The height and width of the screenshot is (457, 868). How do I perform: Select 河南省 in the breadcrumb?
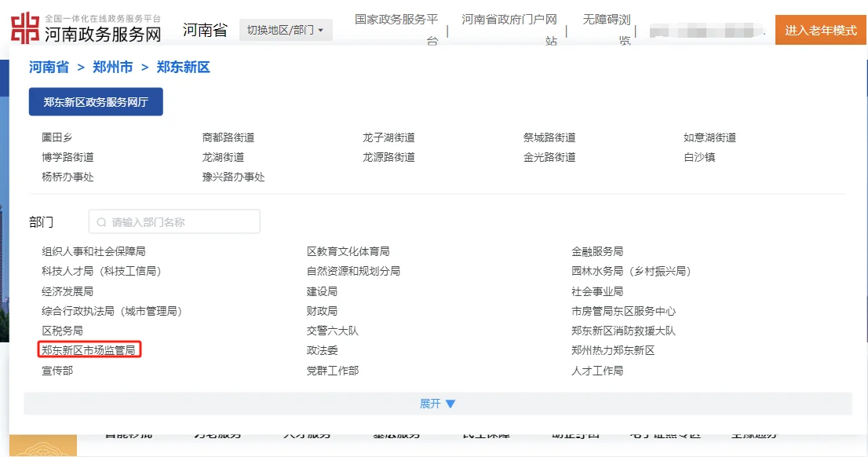(49, 68)
